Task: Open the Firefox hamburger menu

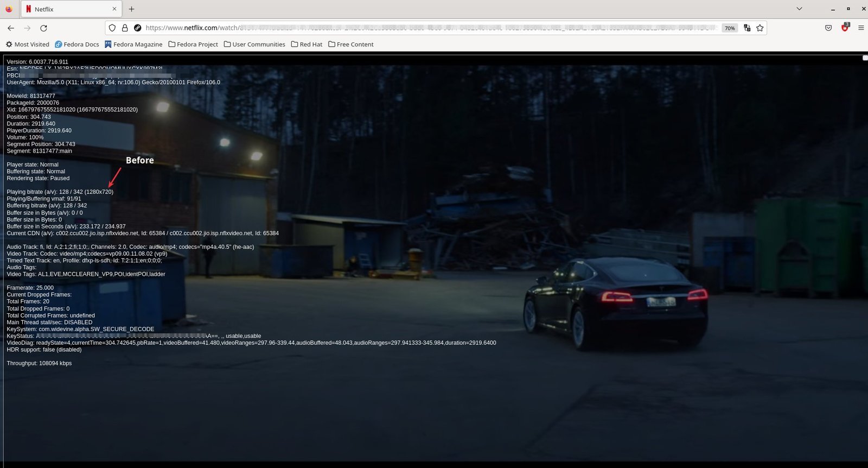Action: tap(861, 28)
